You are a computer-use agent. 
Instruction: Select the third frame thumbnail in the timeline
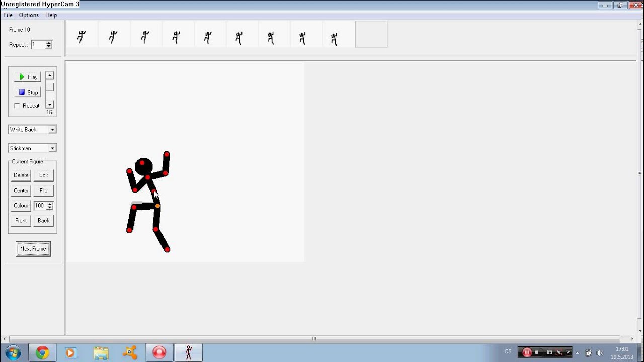[x=145, y=35]
